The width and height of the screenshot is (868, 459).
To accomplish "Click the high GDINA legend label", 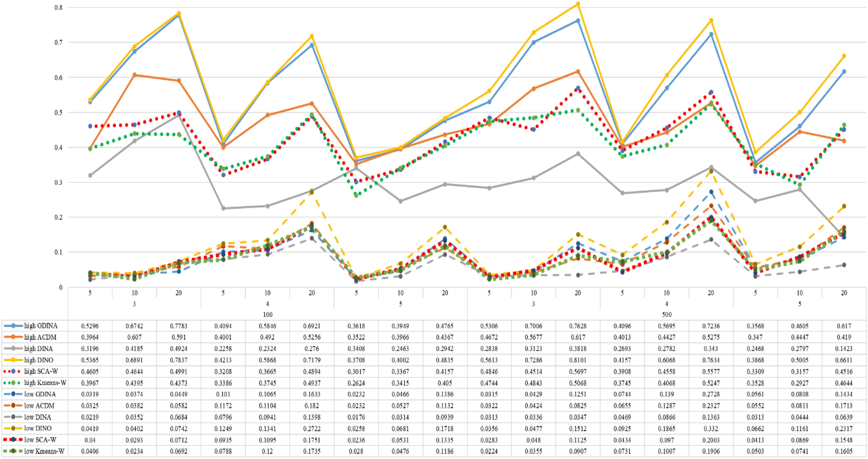I will pyautogui.click(x=41, y=326).
